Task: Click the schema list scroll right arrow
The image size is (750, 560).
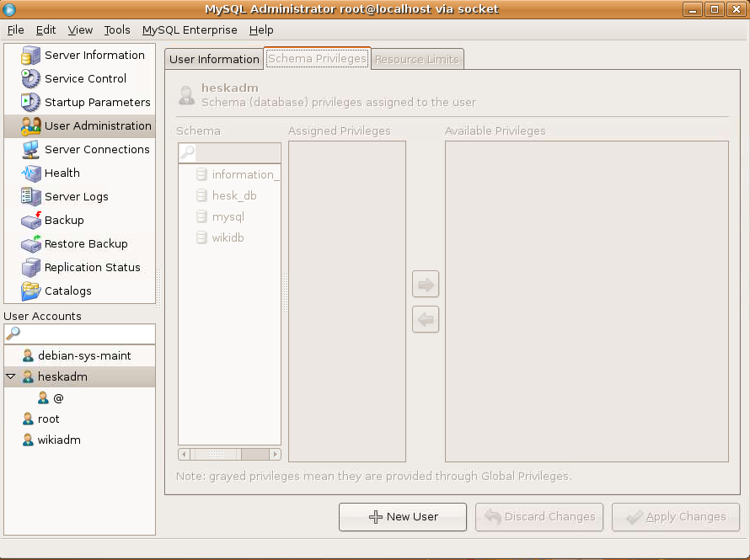Action: coord(275,454)
